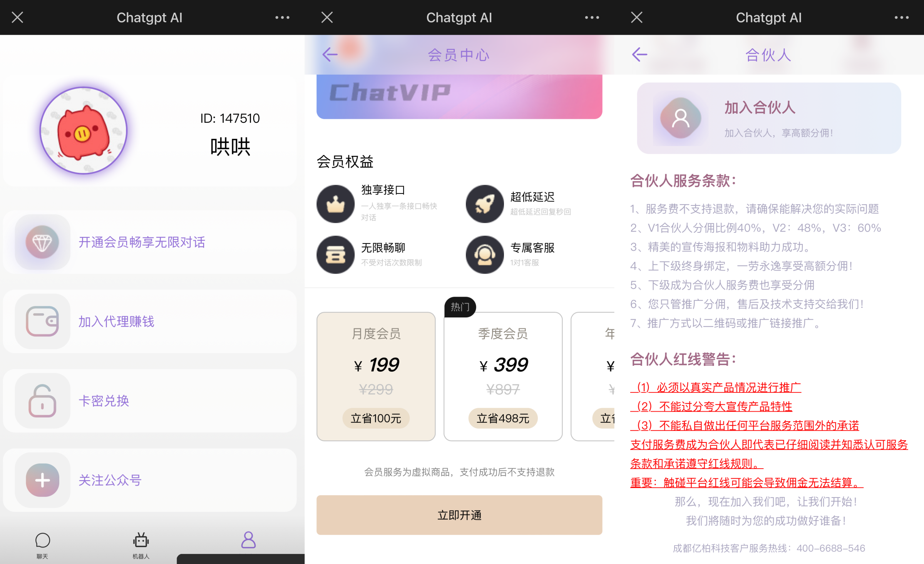Image resolution: width=924 pixels, height=564 pixels.
Task: Go back from 会员中心 page
Action: [330, 55]
